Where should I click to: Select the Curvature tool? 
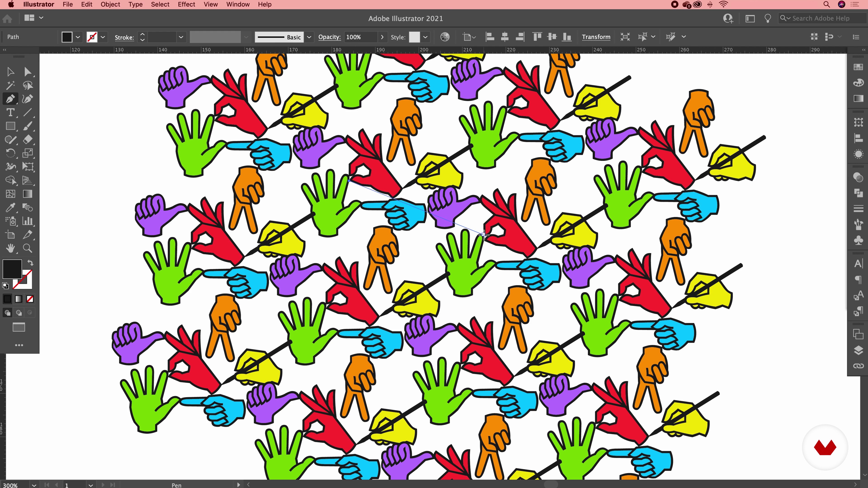point(28,99)
